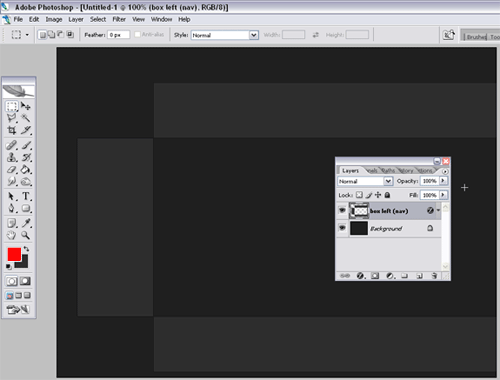Viewport: 500px width, 380px height.
Task: Open the Layer menu
Action: click(x=76, y=19)
